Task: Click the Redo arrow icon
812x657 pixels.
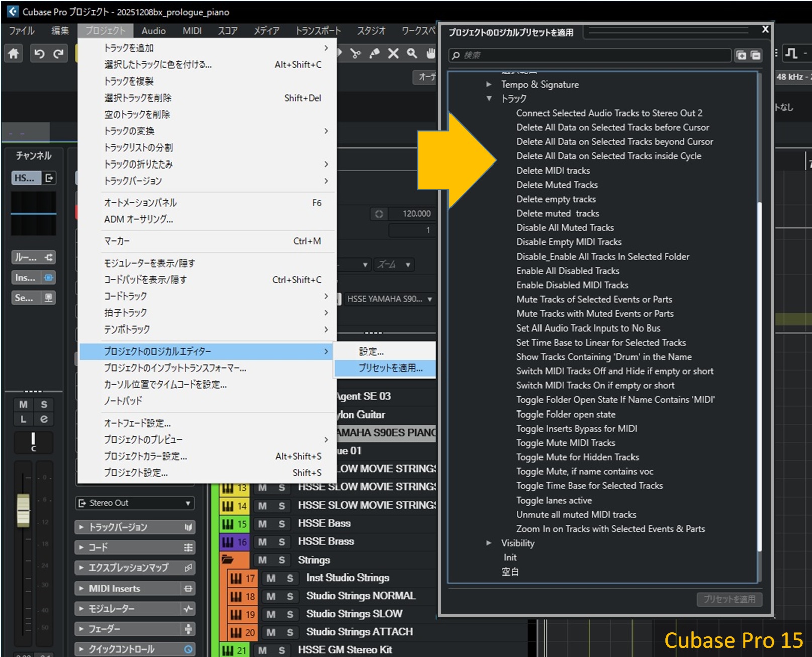Action: 59,53
